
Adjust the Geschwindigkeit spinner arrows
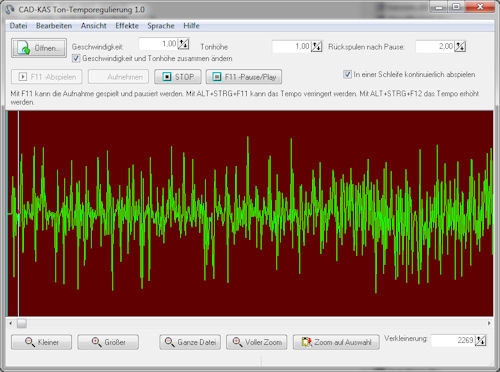(184, 44)
